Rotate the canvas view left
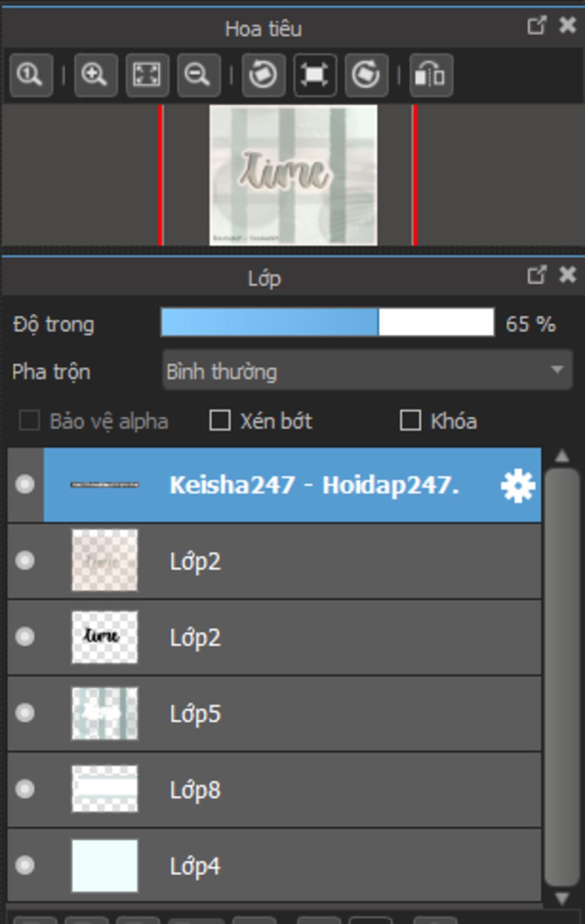Image resolution: width=585 pixels, height=924 pixels. (263, 75)
